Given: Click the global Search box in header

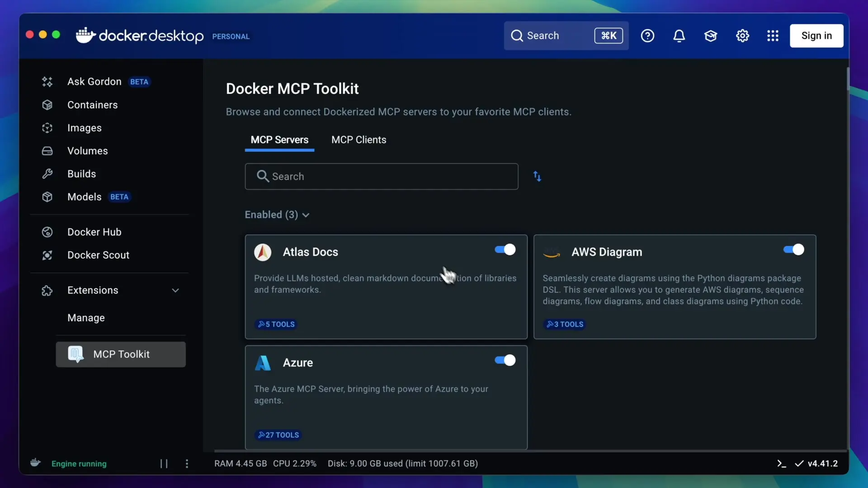Looking at the screenshot, I should pos(566,36).
